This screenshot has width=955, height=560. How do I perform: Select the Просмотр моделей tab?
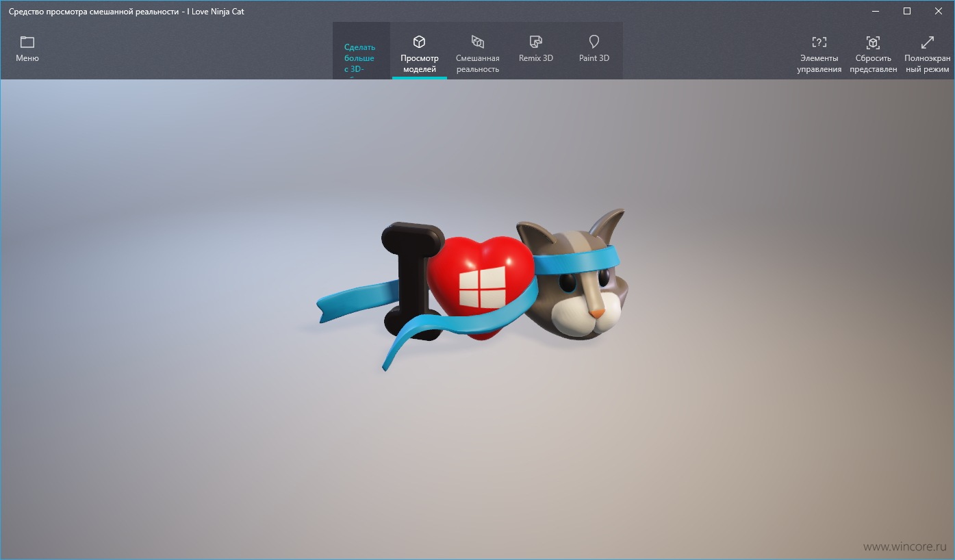coord(419,52)
